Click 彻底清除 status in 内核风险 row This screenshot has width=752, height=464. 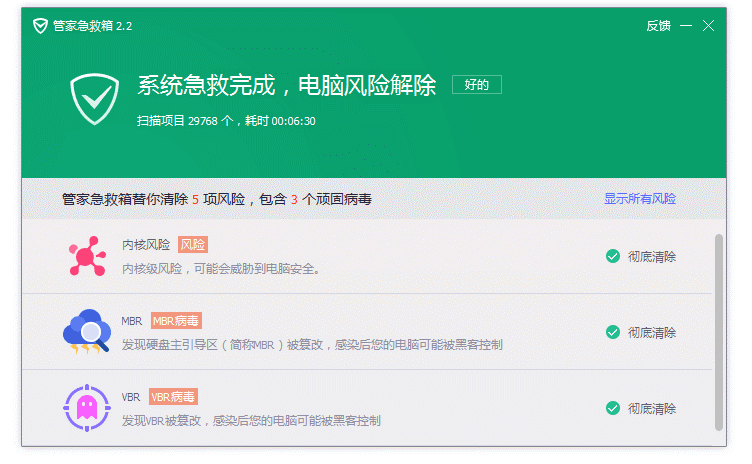click(x=652, y=257)
